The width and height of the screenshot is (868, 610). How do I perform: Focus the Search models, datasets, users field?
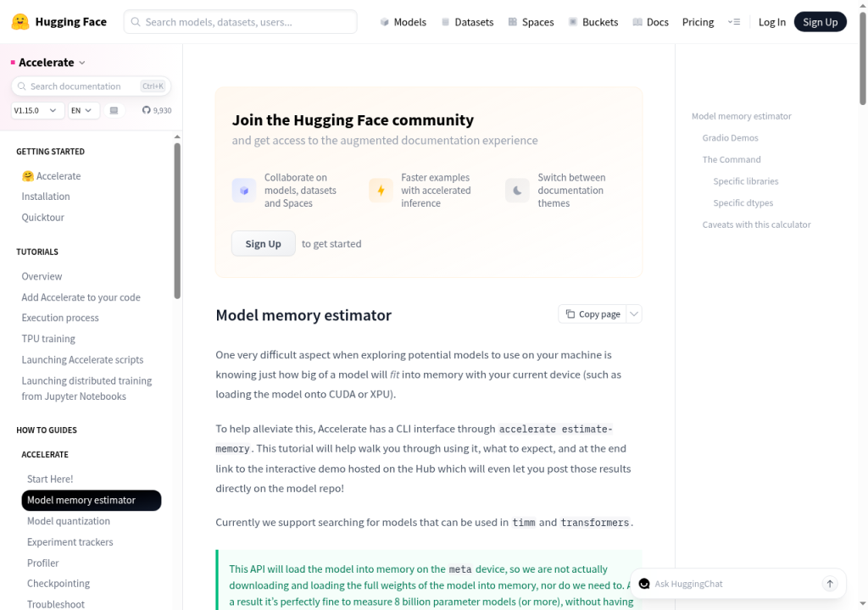pos(240,22)
